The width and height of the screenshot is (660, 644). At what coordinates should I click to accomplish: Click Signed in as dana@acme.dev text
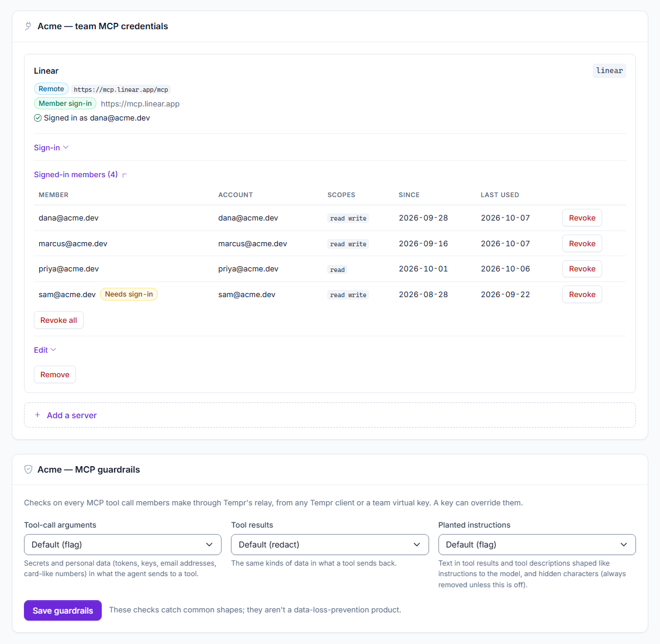pos(97,118)
